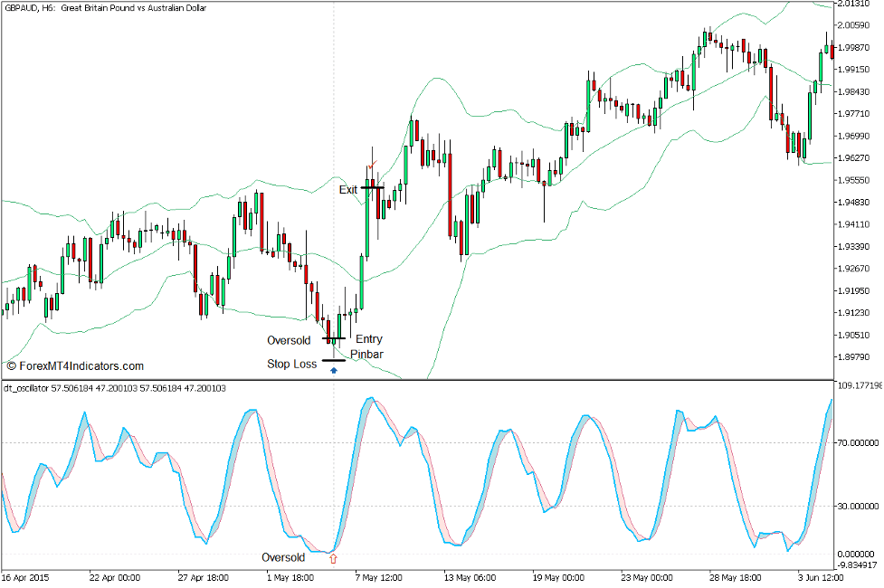This screenshot has height=588, width=884.
Task: Click the blue up arrow below Stop Loss
Action: click(x=333, y=370)
